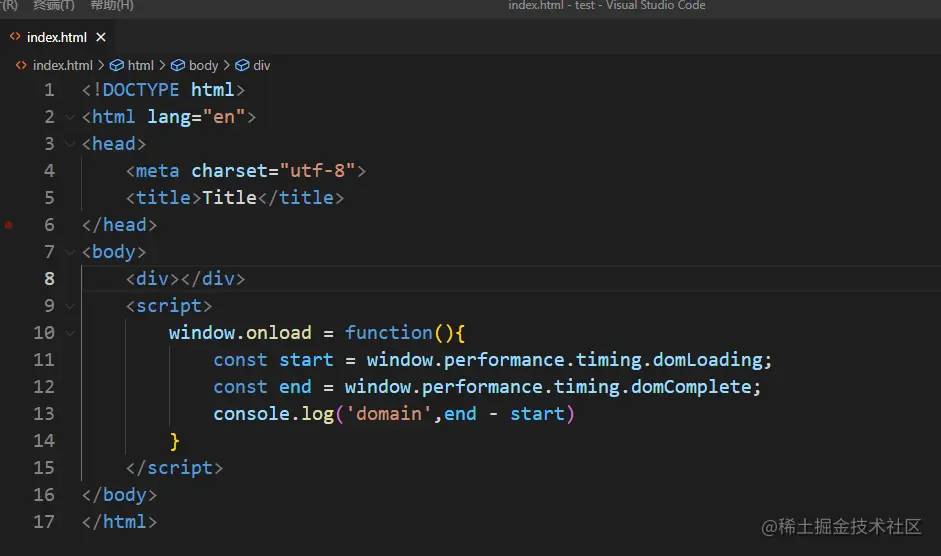Click the cube icon beside html breadcrumb
Image resolution: width=941 pixels, height=556 pixels.
point(116,65)
